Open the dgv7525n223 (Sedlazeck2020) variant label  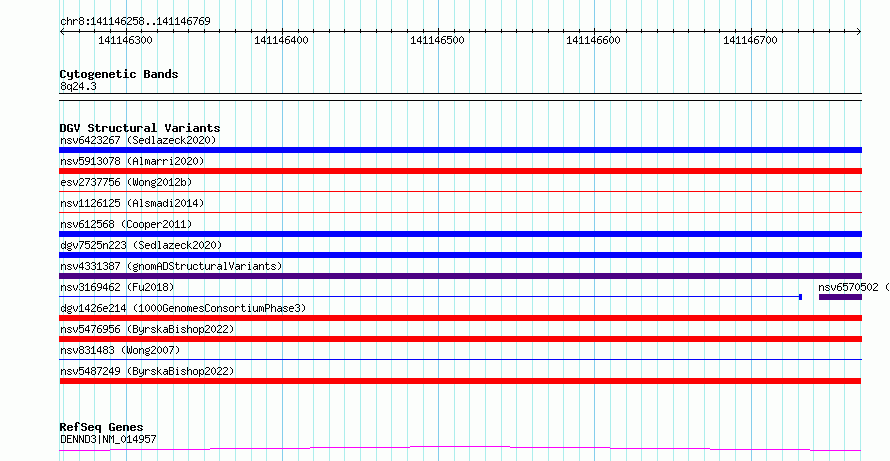tap(141, 245)
